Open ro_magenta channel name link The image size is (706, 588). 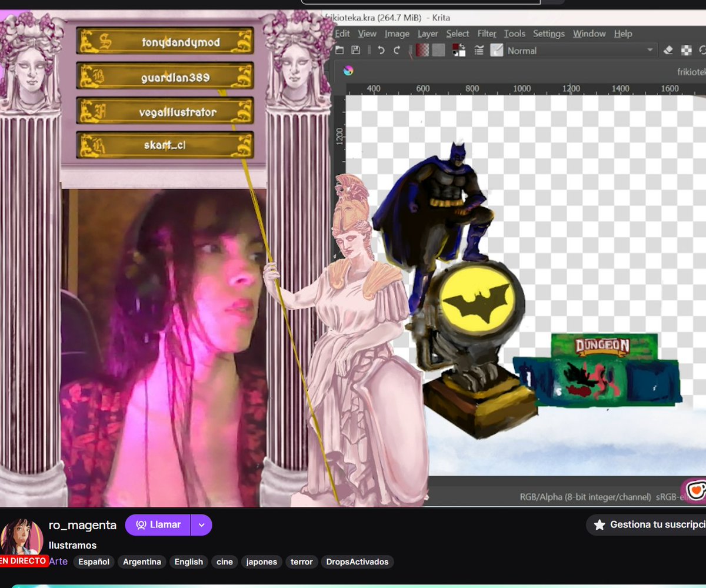[82, 525]
